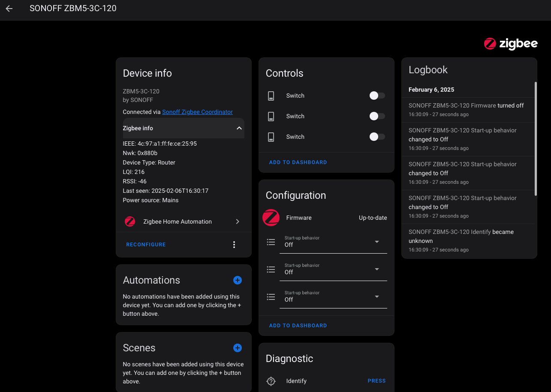Toggle the first Switch on

point(377,96)
